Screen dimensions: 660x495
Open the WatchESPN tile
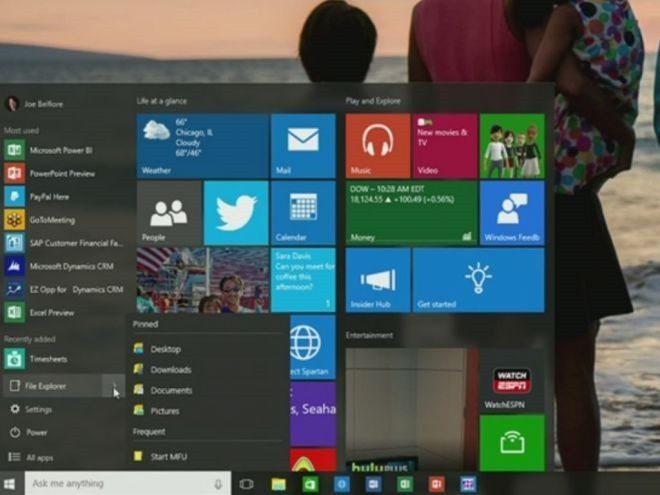pyautogui.click(x=512, y=381)
